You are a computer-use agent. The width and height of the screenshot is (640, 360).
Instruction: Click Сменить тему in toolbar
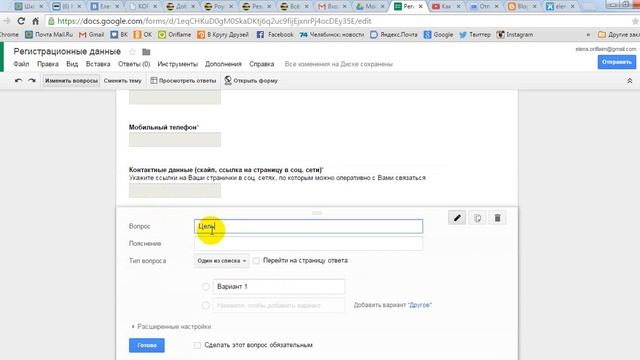122,81
